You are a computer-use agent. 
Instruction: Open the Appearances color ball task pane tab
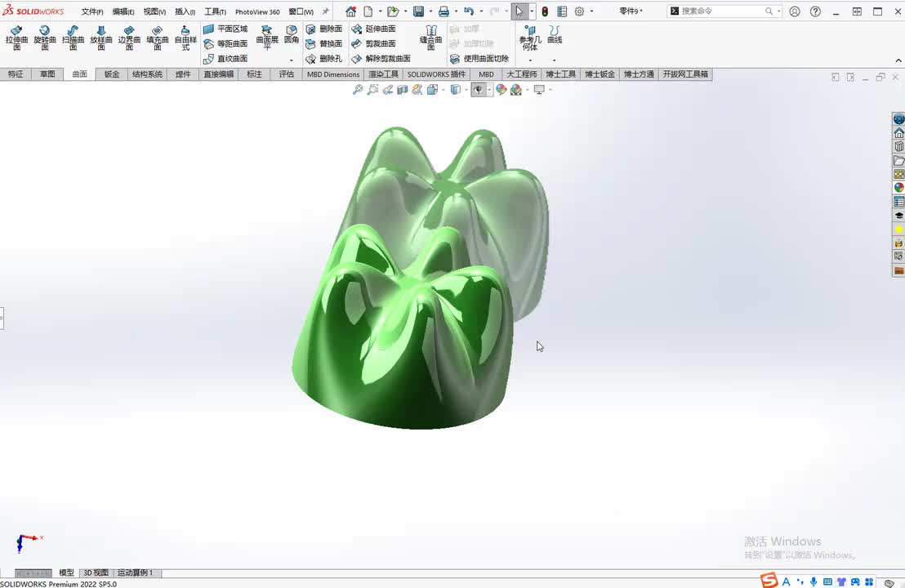click(898, 188)
